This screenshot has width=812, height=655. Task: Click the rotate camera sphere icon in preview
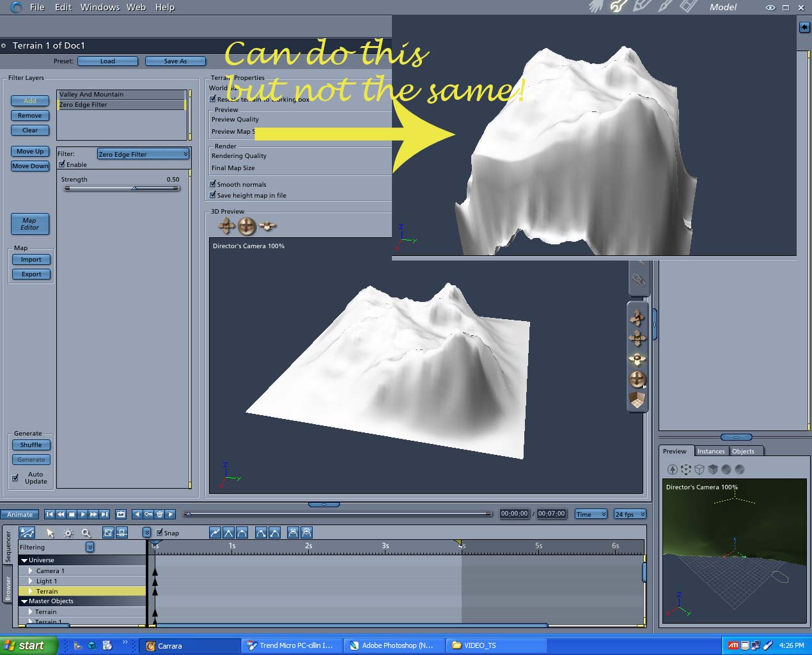pos(247,226)
